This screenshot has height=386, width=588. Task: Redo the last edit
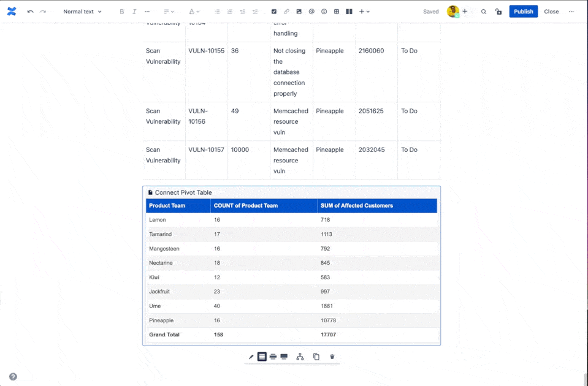[43, 12]
